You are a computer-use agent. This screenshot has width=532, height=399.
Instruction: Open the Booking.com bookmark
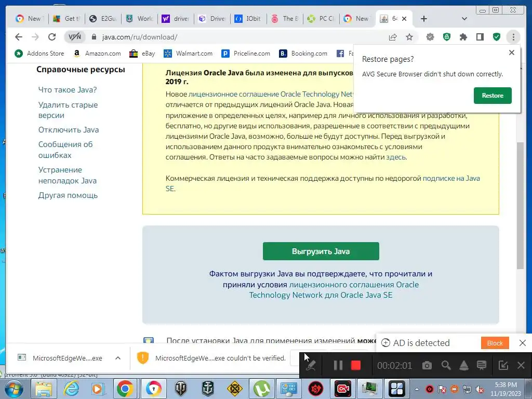tap(303, 54)
